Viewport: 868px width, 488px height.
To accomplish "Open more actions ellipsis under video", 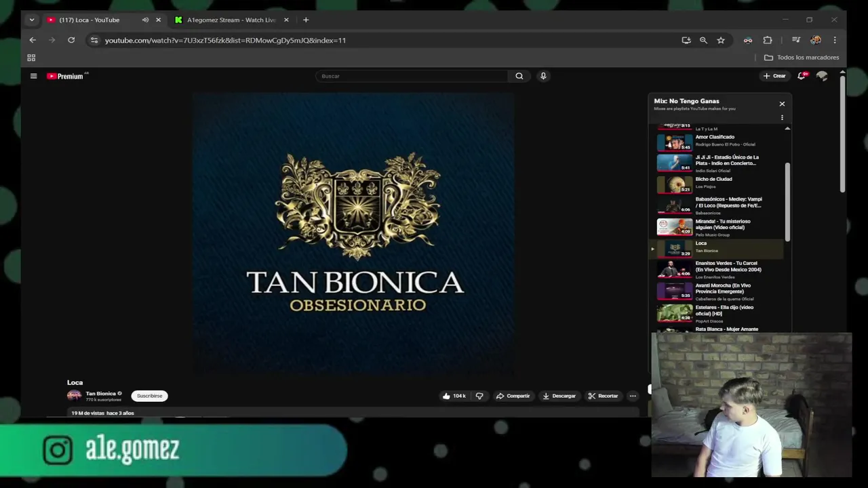I will [x=633, y=396].
